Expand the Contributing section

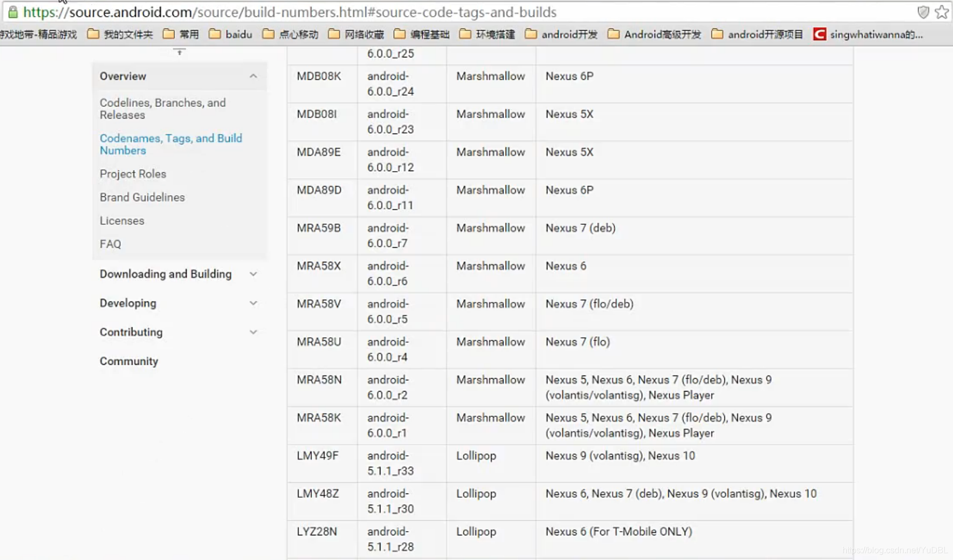[179, 332]
